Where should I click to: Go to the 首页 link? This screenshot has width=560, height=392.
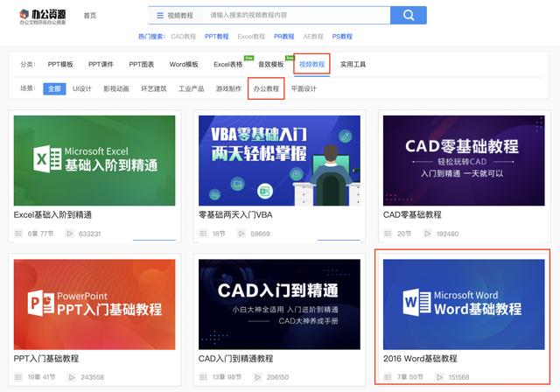[x=90, y=16]
